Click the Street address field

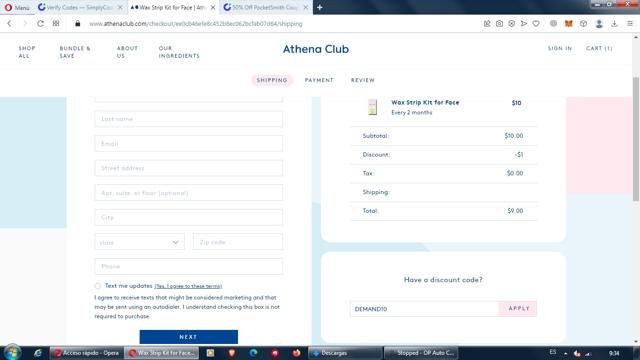[189, 168]
